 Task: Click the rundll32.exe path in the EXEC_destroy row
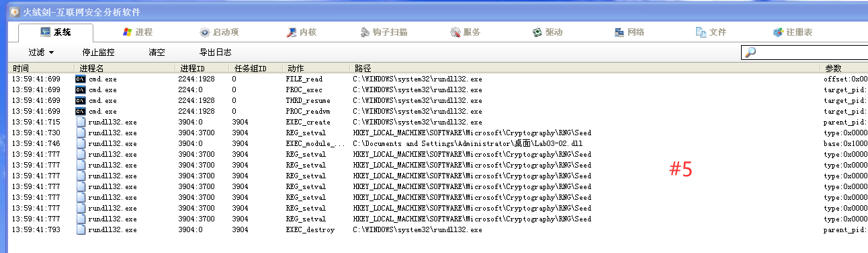(x=417, y=230)
